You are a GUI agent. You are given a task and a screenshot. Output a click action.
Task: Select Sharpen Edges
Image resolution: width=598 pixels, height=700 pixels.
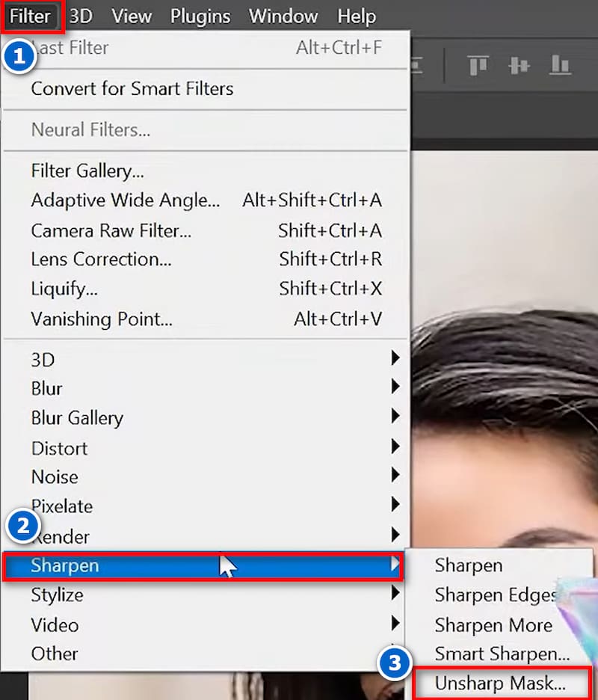[x=495, y=595]
